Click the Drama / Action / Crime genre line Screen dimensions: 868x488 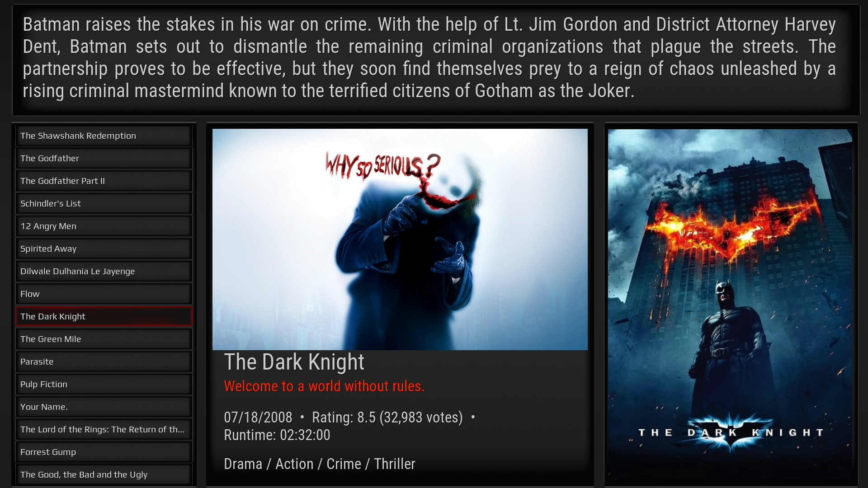coord(320,464)
